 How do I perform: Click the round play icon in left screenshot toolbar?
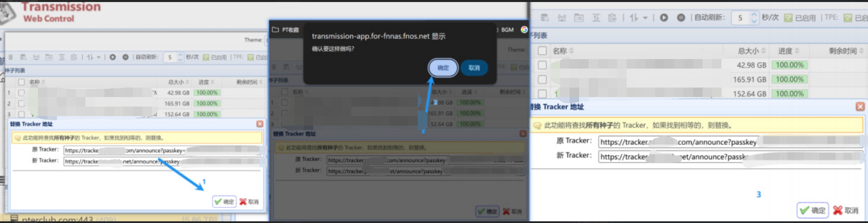click(113, 57)
